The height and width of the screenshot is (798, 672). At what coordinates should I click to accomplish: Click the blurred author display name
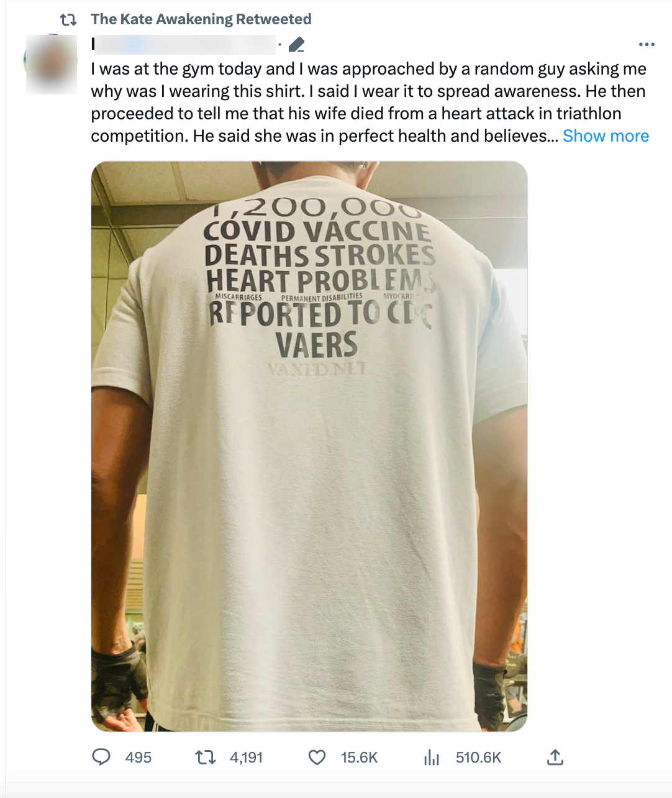click(183, 44)
